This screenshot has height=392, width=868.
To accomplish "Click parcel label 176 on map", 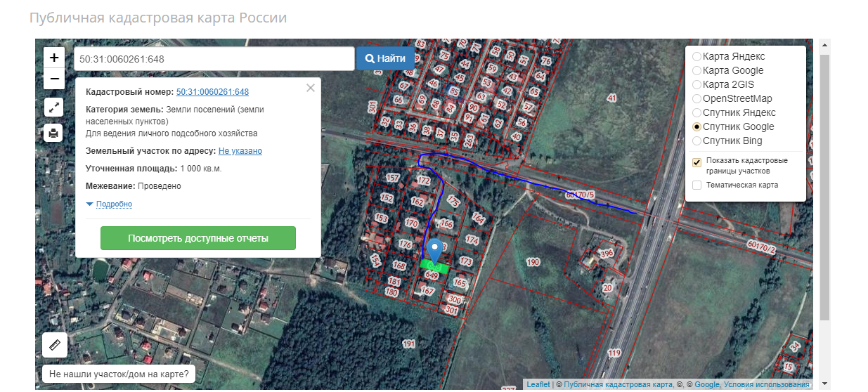I will click(405, 244).
